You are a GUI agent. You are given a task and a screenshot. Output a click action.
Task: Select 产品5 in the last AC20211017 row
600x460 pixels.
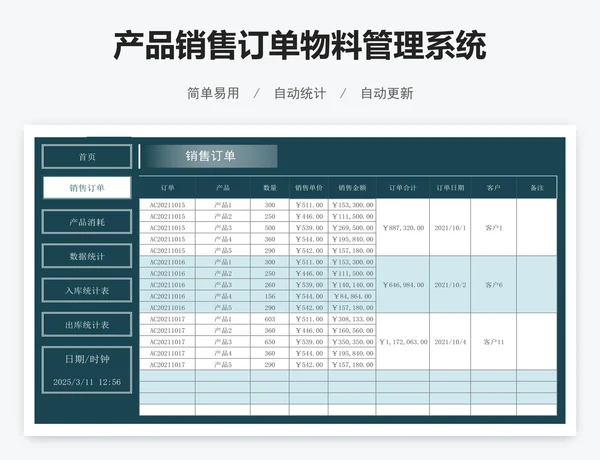click(223, 365)
